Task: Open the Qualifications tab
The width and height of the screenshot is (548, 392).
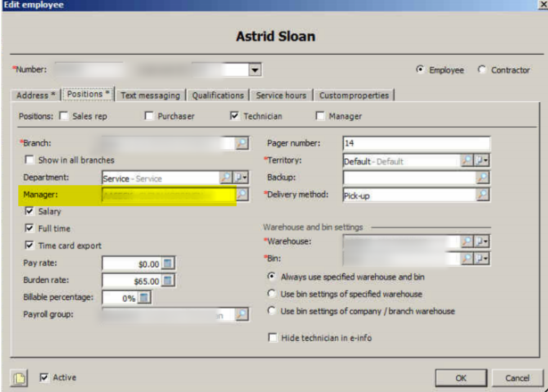Action: pos(218,95)
